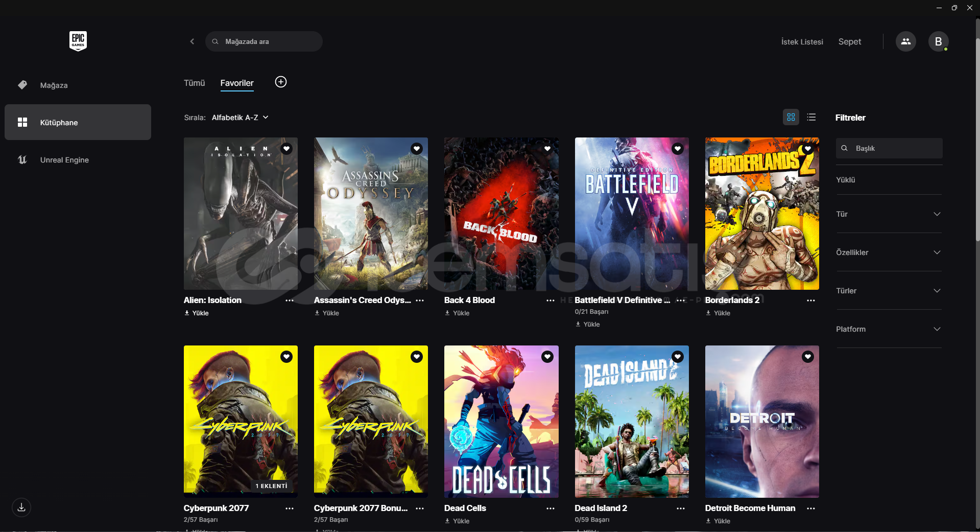Click Yükle under Battlefield V Definitive

588,325
